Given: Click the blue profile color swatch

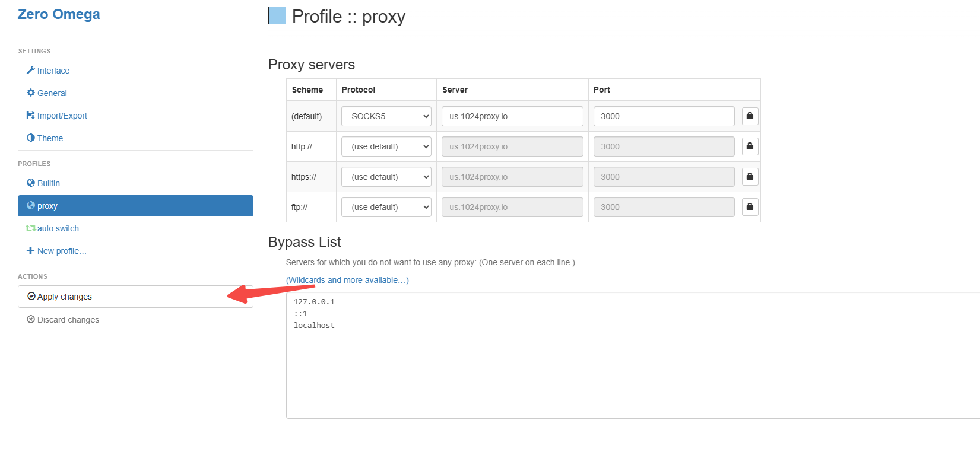Looking at the screenshot, I should (x=277, y=15).
